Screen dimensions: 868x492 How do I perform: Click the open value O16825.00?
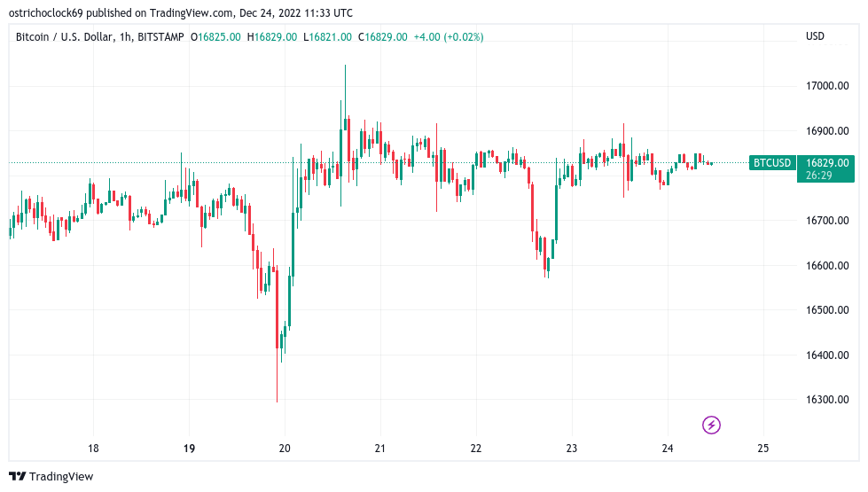point(216,37)
